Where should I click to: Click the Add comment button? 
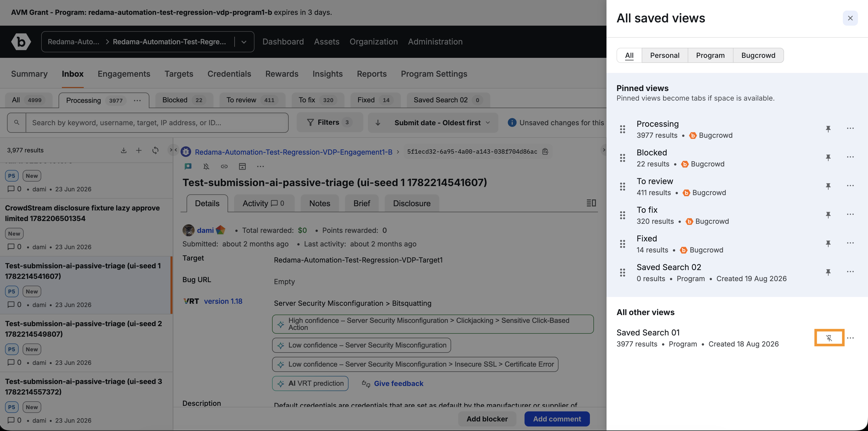(557, 419)
